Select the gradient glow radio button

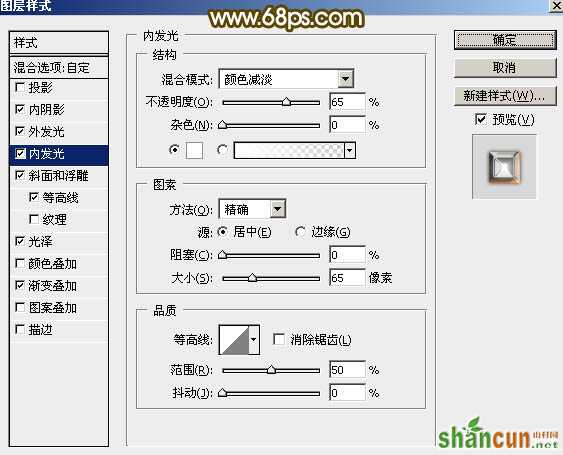click(x=222, y=150)
